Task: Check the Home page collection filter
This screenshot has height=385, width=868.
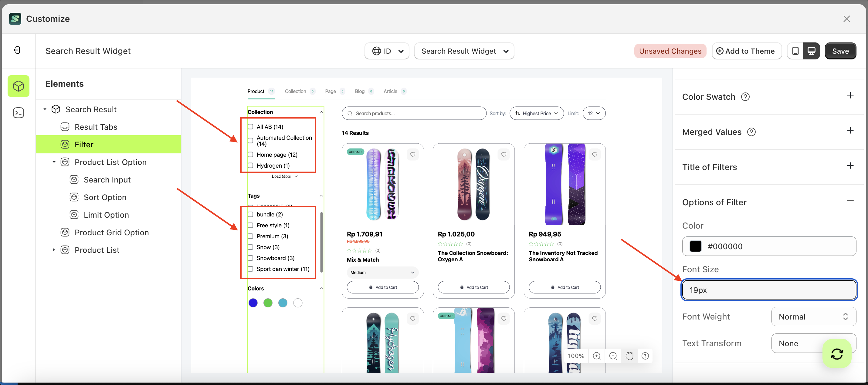Action: 250,155
